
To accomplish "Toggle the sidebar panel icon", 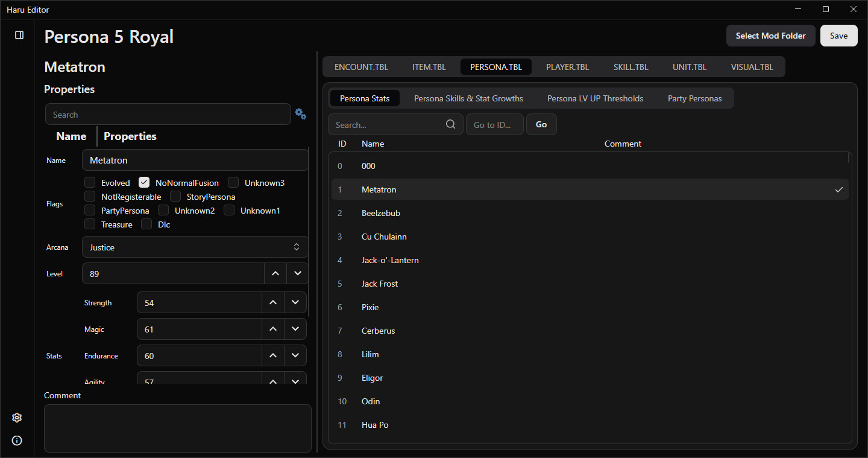I will pyautogui.click(x=19, y=35).
